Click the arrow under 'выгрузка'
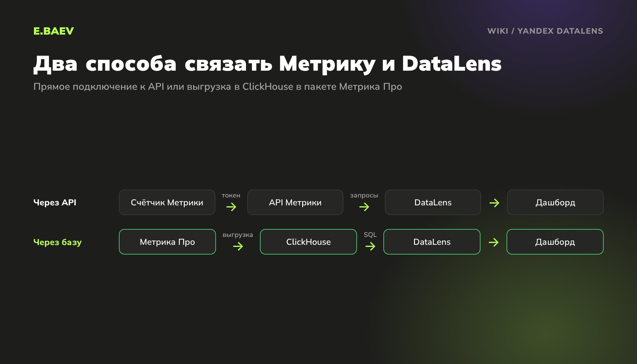Screen dimensions: 637x364 click(238, 246)
